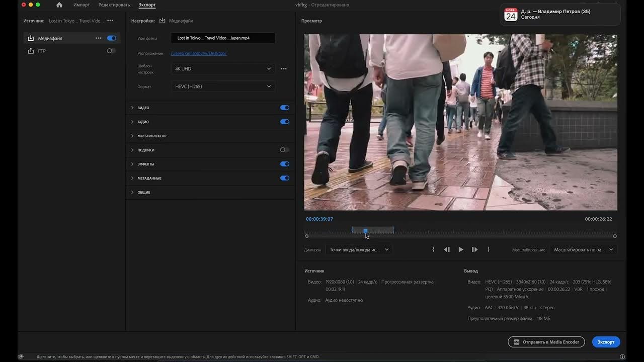This screenshot has width=644, height=362.
Task: Step back one frame in preview
Action: pos(447,250)
